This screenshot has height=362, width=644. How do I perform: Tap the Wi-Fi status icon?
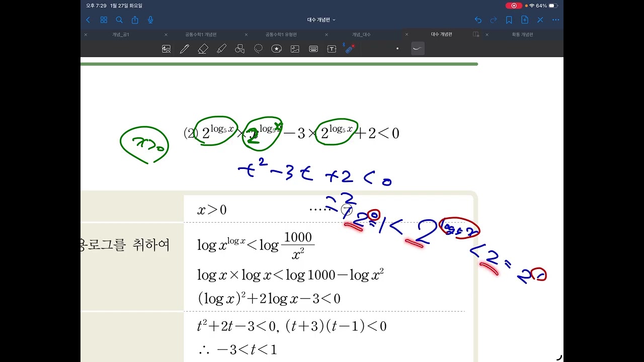tap(532, 6)
